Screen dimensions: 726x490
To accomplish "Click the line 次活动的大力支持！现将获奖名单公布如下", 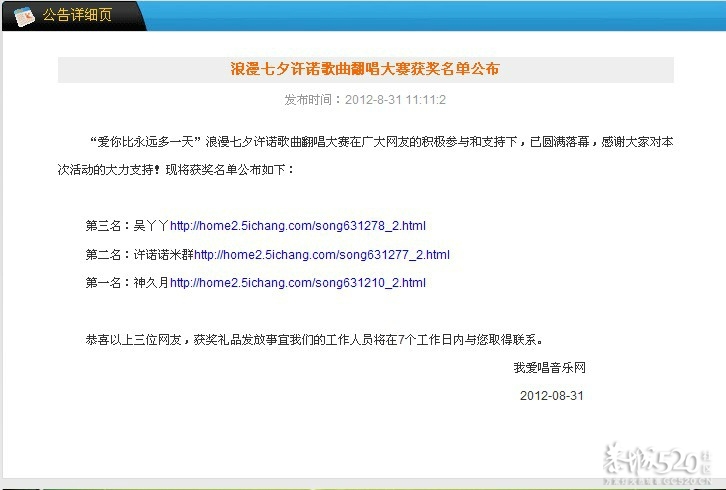I will coord(175,170).
